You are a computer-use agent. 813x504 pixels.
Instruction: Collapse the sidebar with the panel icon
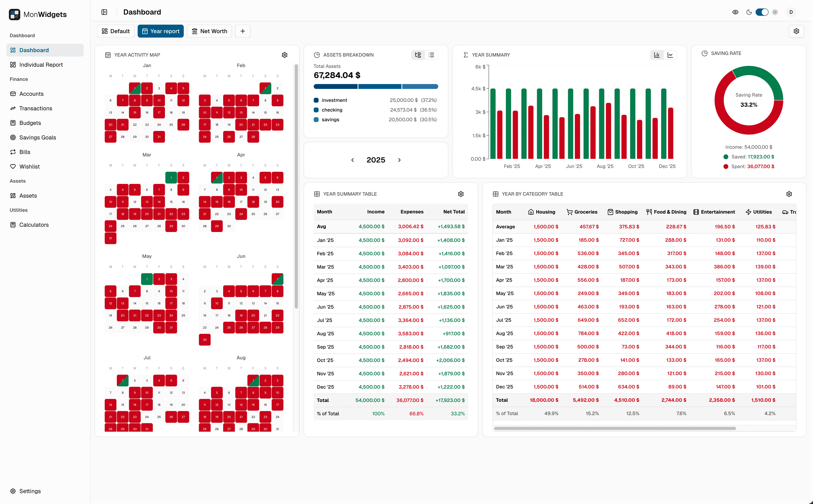[x=104, y=12]
